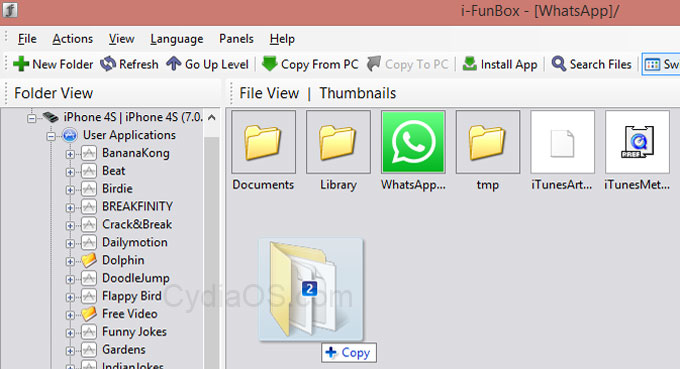
Task: Expand the BREAKFINITY tree node
Action: (70, 207)
